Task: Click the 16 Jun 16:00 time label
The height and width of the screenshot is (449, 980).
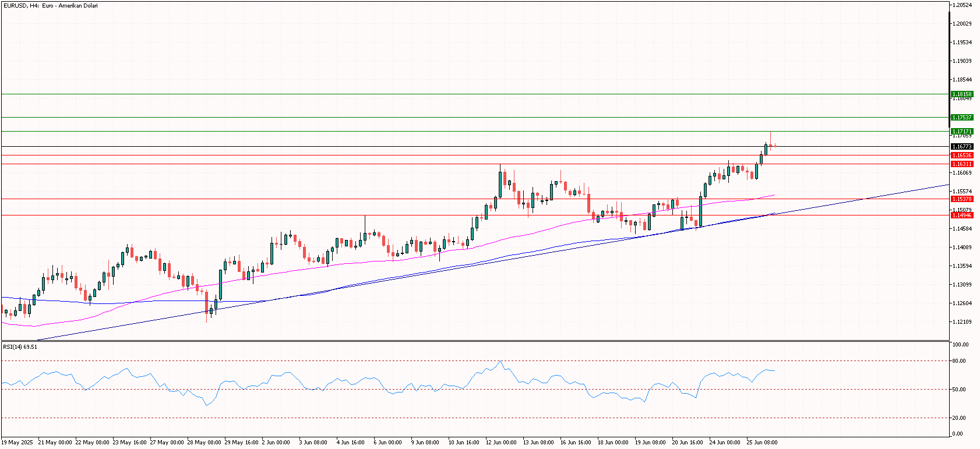Action: 576,443
